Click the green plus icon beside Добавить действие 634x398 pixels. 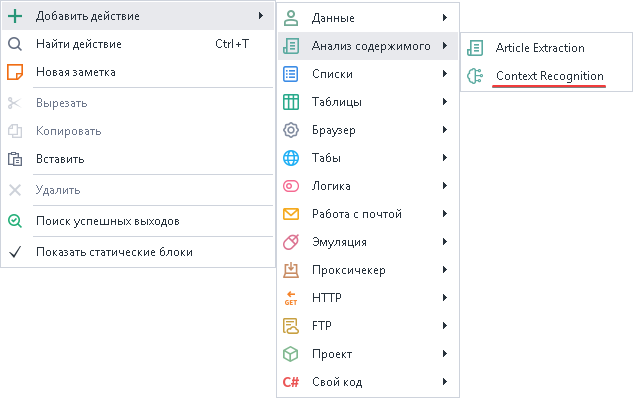pyautogui.click(x=15, y=16)
